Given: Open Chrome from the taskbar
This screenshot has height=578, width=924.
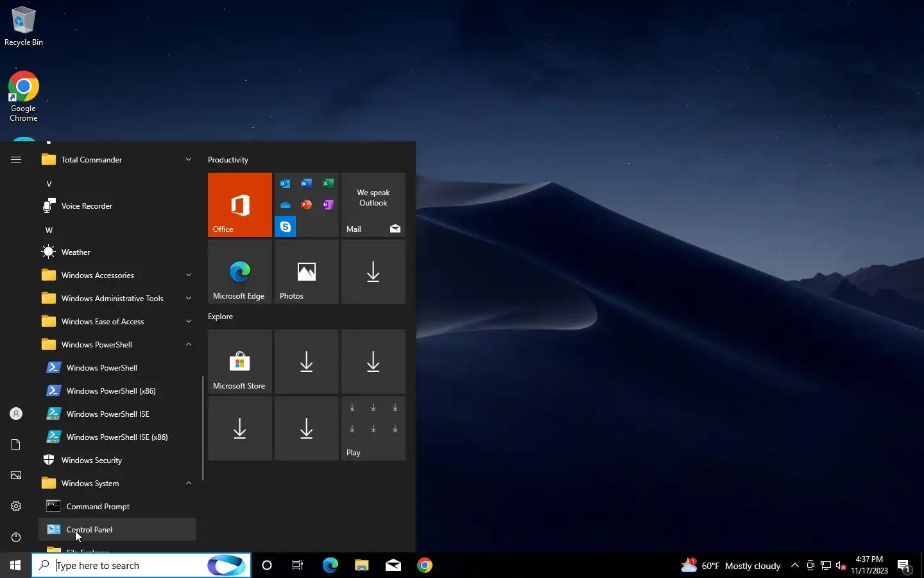Looking at the screenshot, I should (x=424, y=565).
